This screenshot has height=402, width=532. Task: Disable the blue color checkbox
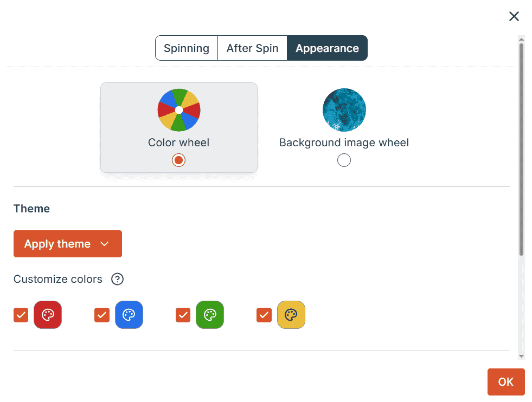click(102, 315)
